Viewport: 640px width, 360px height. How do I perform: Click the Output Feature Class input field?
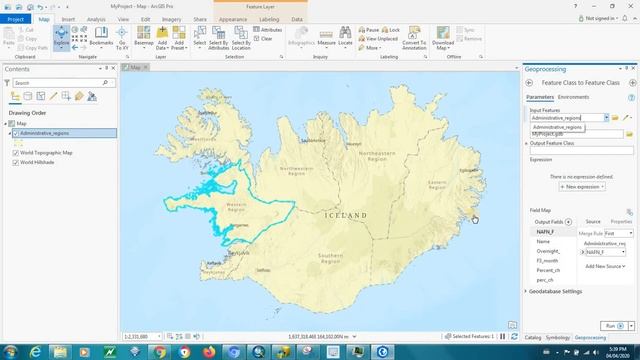click(x=581, y=150)
